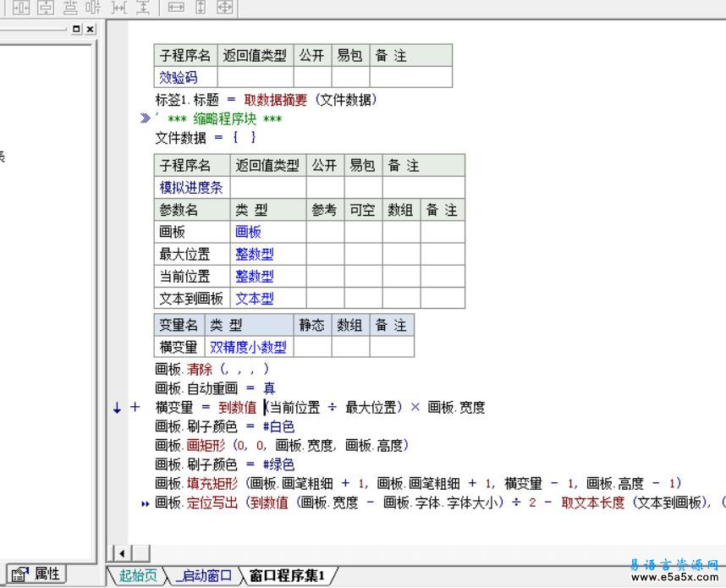Click the 填充矩形 method call
The width and height of the screenshot is (726, 588).
point(212,483)
